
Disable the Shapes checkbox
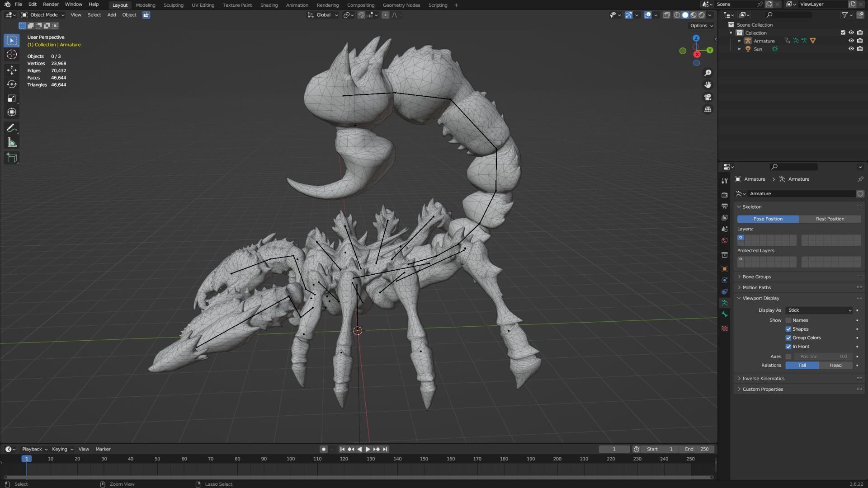(x=788, y=329)
